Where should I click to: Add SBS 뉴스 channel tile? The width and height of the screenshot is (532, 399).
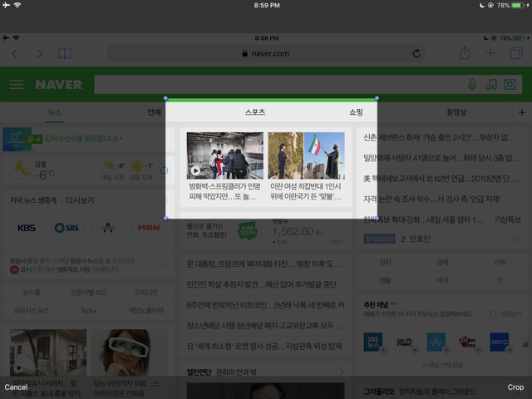click(x=373, y=342)
